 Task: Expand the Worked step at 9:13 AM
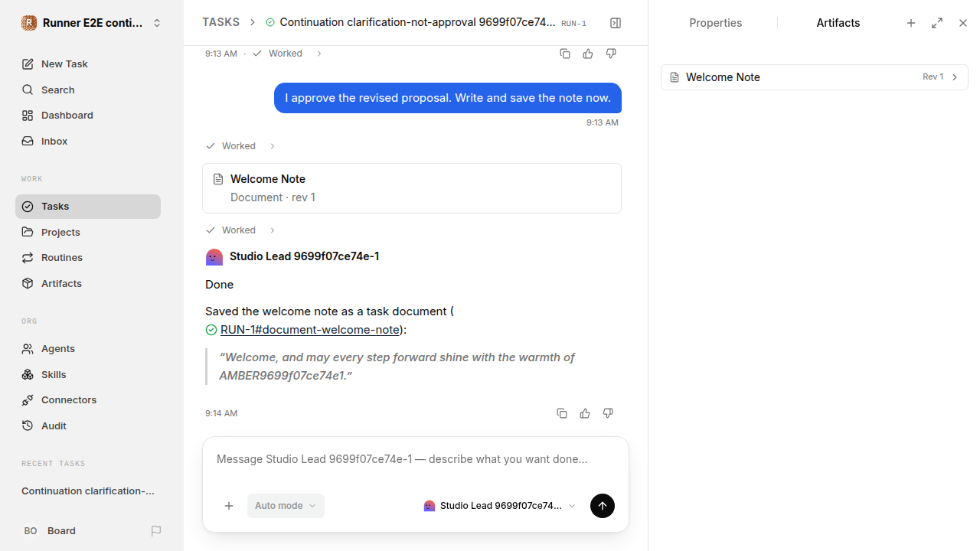[287, 54]
